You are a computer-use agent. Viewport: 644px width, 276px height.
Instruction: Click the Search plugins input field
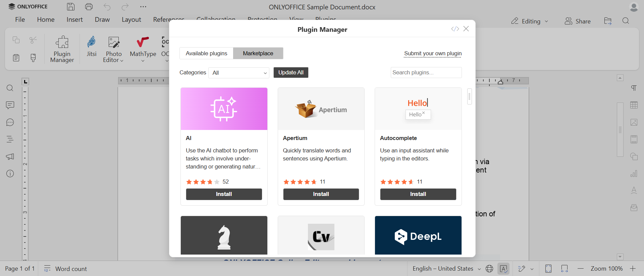tap(426, 72)
